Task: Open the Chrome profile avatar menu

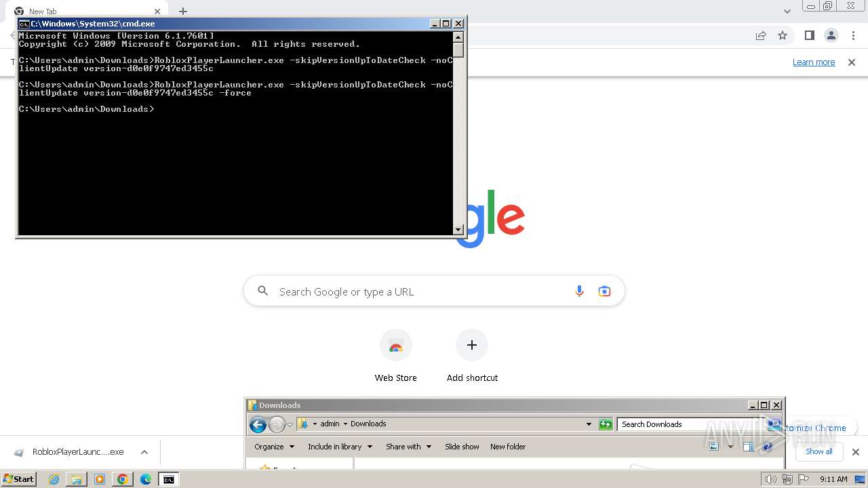Action: 831,35
